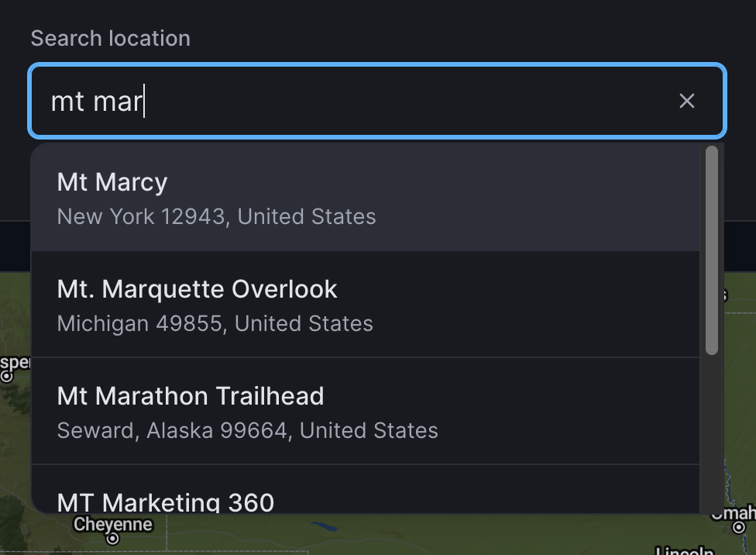Click the Cheyenne city marker dot
The height and width of the screenshot is (555, 756).
(x=113, y=538)
